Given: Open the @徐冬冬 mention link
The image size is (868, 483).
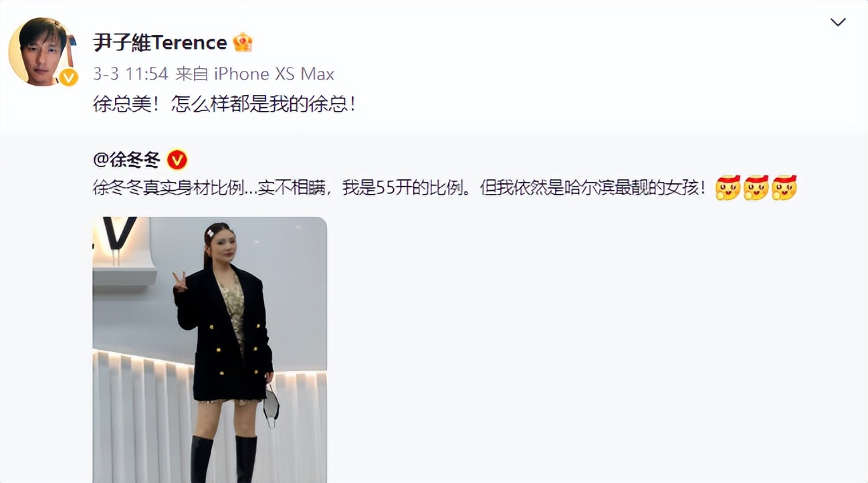Looking at the screenshot, I should point(128,160).
